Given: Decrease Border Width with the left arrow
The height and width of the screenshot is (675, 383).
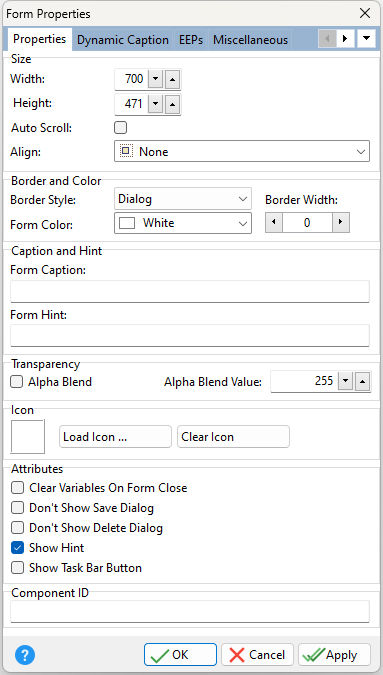Looking at the screenshot, I should click(274, 223).
